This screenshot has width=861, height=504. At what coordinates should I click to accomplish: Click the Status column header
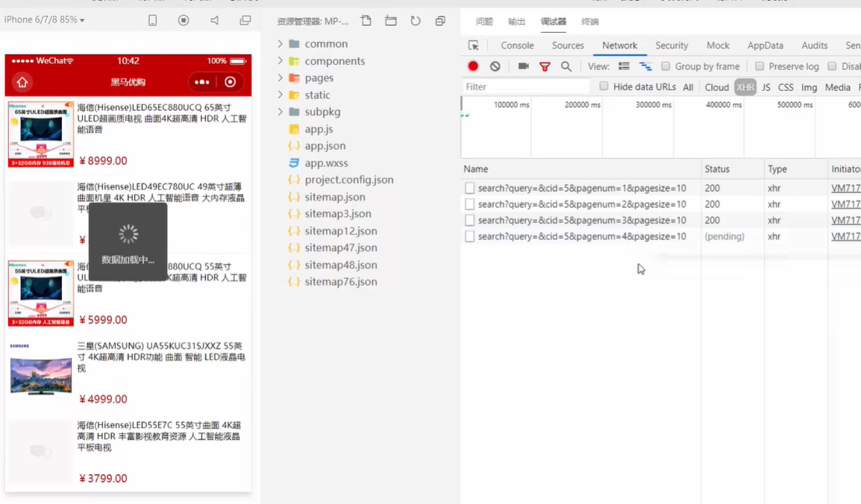732,169
